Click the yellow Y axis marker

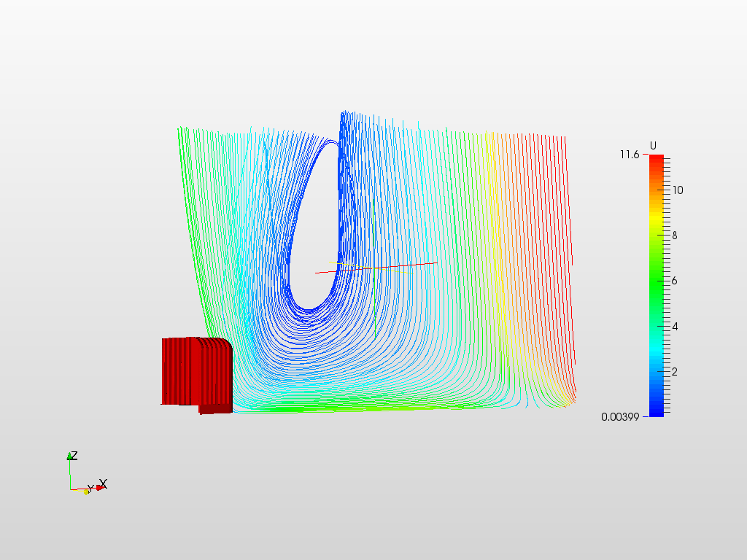click(x=86, y=492)
